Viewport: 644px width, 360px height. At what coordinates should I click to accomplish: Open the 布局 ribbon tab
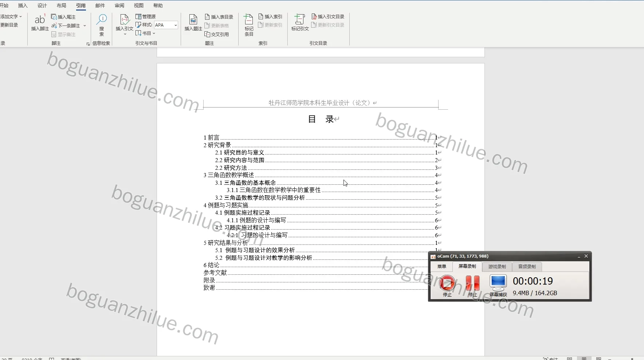click(61, 5)
